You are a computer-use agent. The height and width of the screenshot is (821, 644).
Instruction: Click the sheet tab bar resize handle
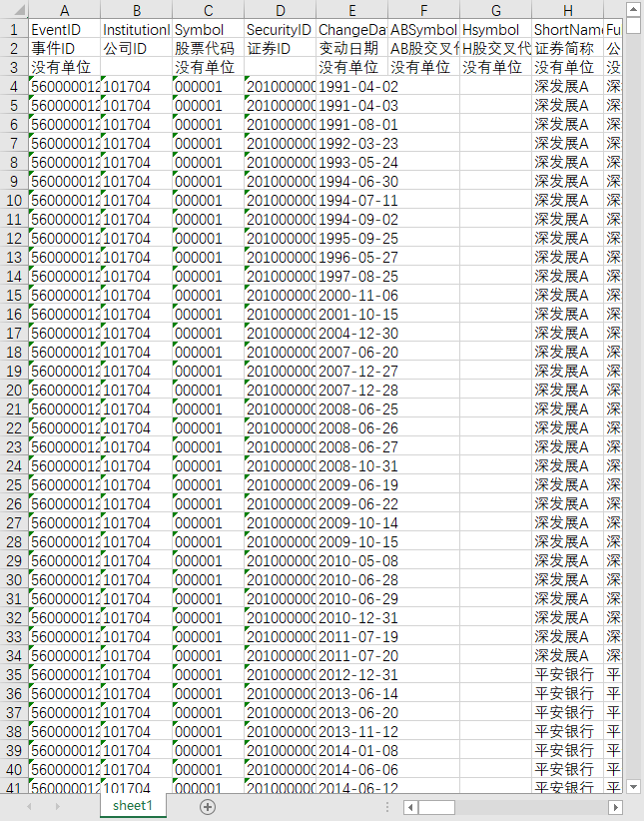tap(387, 807)
